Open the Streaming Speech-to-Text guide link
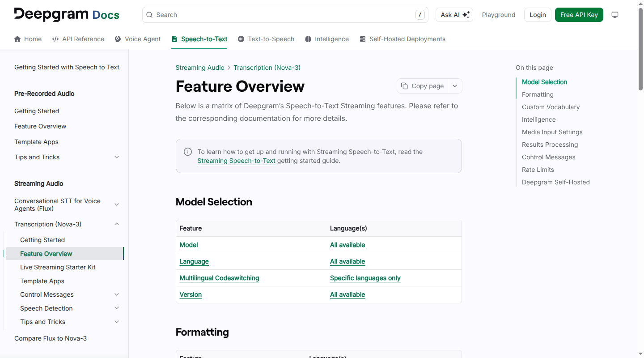 236,161
